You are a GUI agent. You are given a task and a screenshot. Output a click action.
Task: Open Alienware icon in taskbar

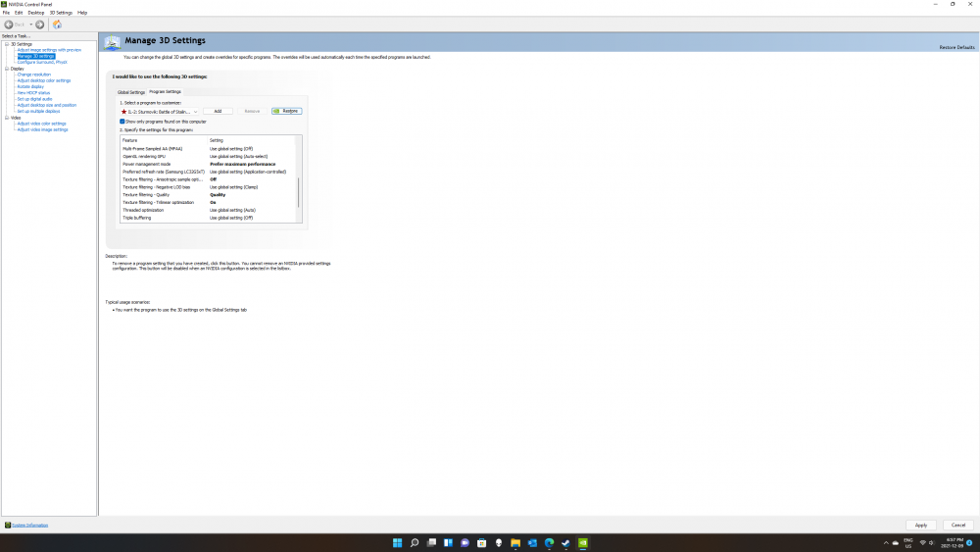click(499, 542)
